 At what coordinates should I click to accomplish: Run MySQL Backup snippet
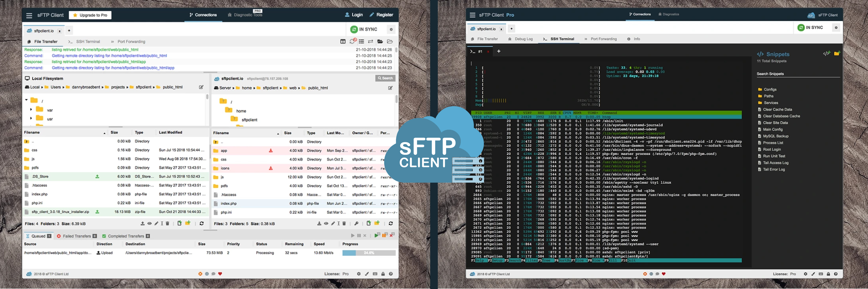(x=773, y=136)
